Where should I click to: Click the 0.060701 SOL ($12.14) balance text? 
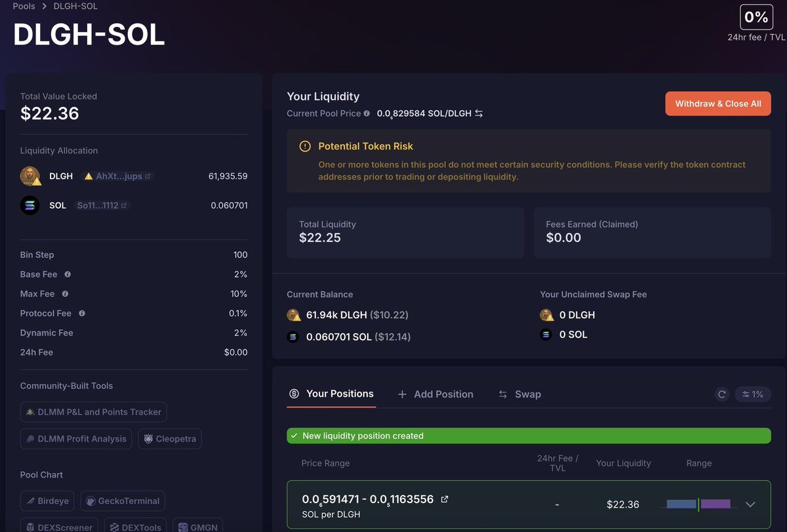359,337
